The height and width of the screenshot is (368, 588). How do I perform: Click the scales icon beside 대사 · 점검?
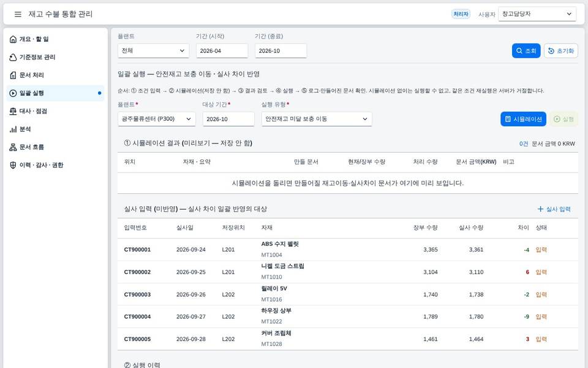(x=13, y=111)
